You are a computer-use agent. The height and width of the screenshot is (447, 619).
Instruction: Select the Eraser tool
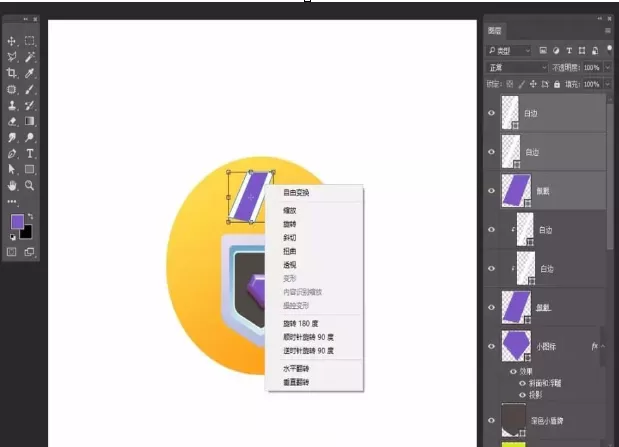click(11, 121)
